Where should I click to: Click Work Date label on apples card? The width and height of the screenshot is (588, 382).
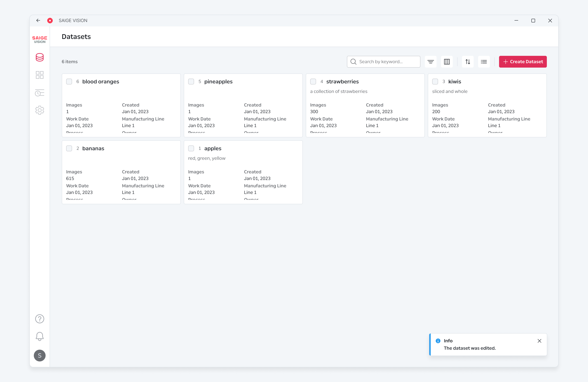pyautogui.click(x=199, y=186)
